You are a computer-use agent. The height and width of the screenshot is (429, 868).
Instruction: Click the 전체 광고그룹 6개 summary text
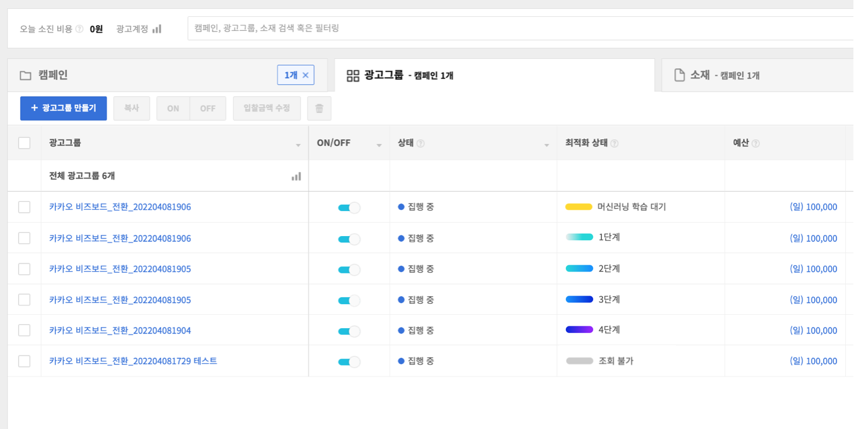[x=82, y=176]
